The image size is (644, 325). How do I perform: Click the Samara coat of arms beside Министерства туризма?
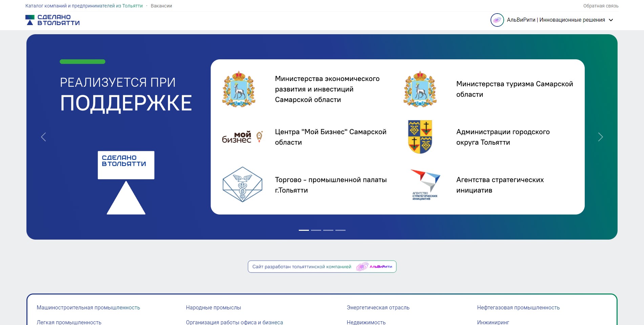[x=420, y=89]
